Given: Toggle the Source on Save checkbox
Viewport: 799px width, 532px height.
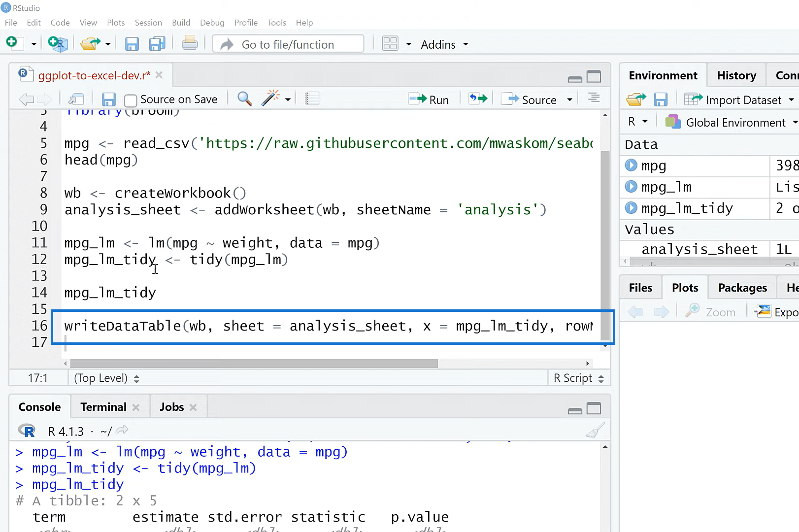Looking at the screenshot, I should click(x=131, y=100).
